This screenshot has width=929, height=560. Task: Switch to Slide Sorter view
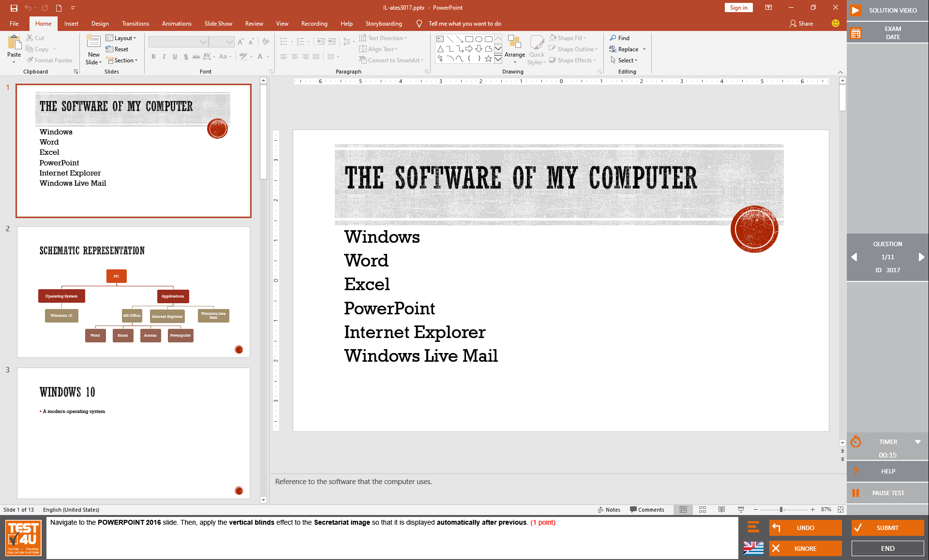pos(703,510)
